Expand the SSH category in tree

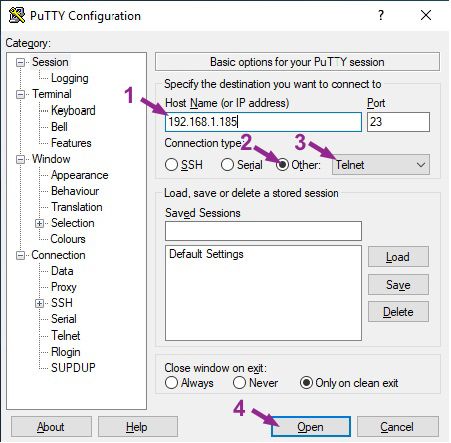coord(40,303)
